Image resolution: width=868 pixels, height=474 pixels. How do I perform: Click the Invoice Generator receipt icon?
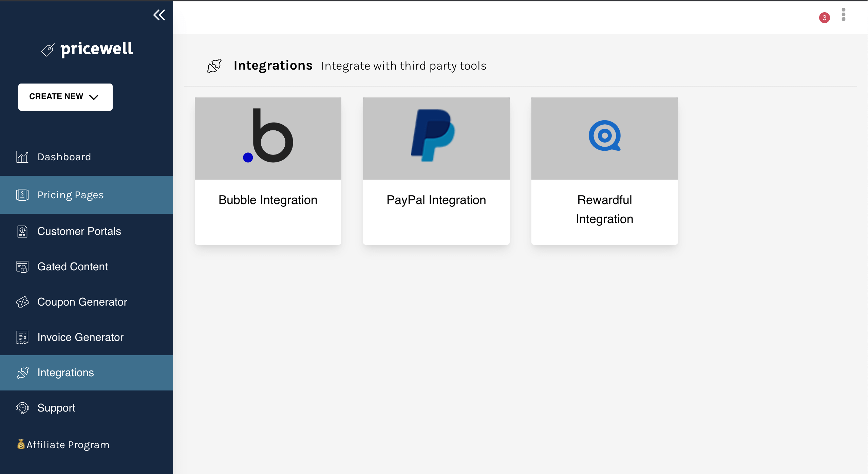(x=22, y=337)
